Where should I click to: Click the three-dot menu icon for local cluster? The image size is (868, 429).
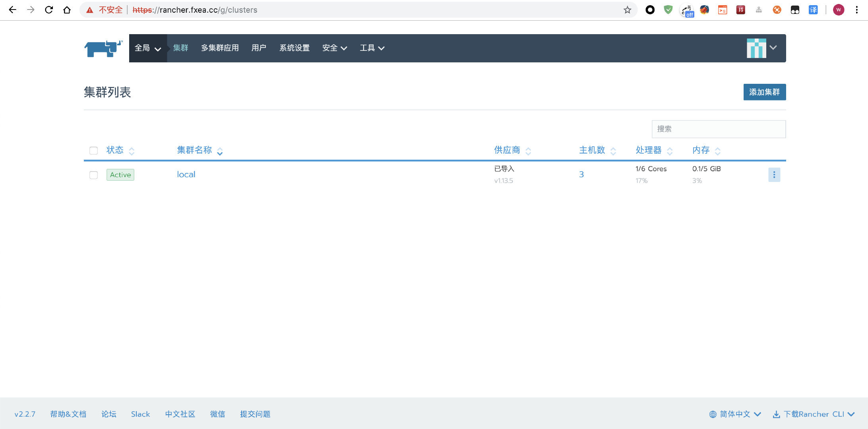[774, 175]
